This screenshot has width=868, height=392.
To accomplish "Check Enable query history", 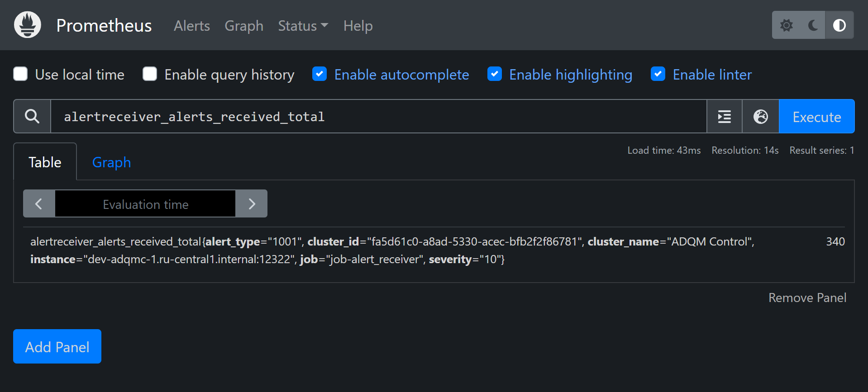I will click(150, 74).
